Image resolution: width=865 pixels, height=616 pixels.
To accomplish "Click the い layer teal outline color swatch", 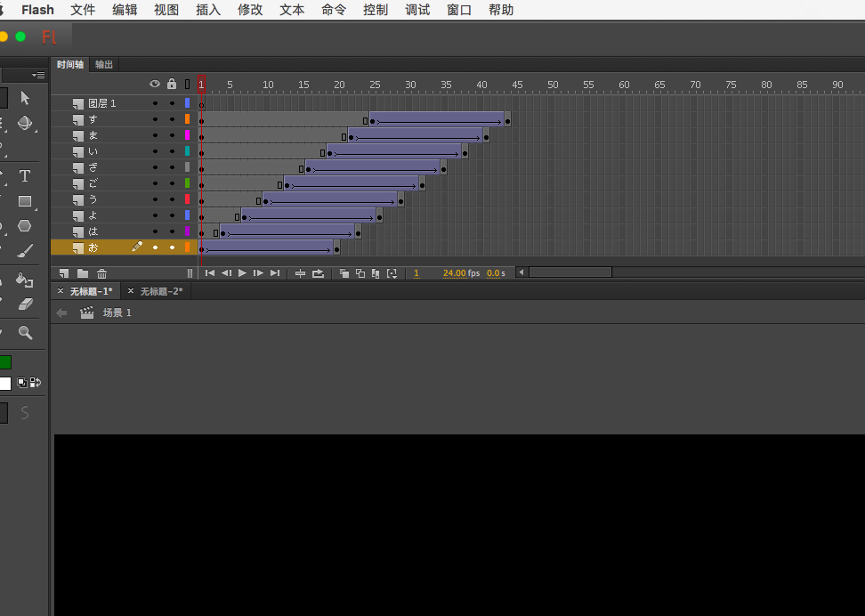I will pyautogui.click(x=188, y=151).
